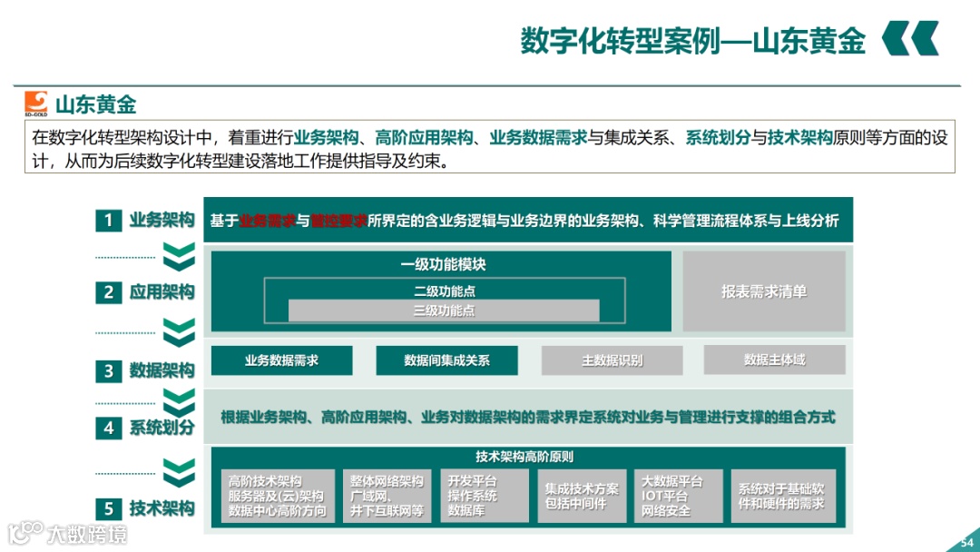Click the double left chevron icon beside title
Viewport: 980px width, 552px height.
click(x=911, y=38)
